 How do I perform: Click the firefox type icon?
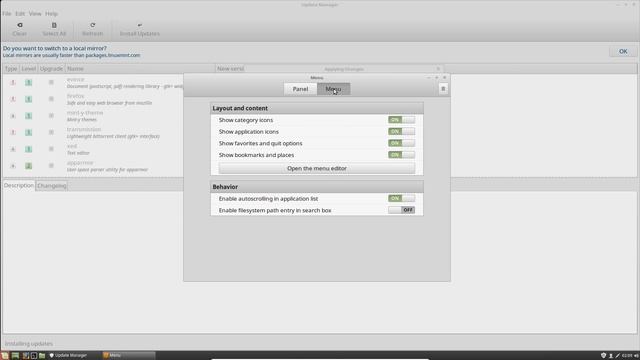[13, 99]
